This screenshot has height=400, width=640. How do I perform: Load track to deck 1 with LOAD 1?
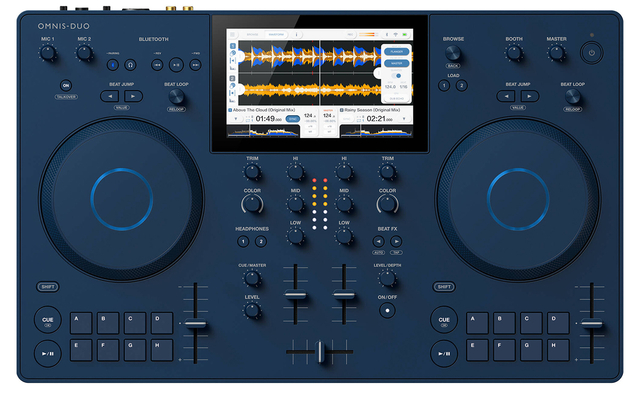[x=444, y=85]
